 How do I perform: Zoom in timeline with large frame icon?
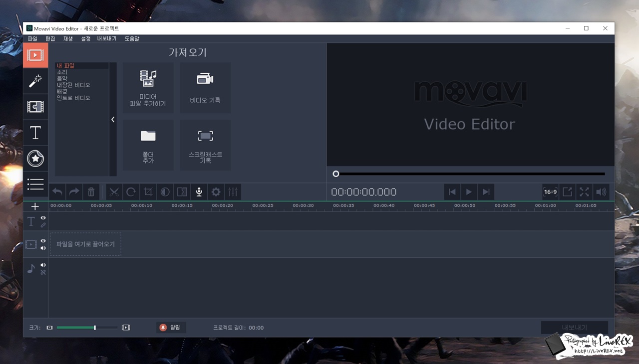(x=126, y=328)
